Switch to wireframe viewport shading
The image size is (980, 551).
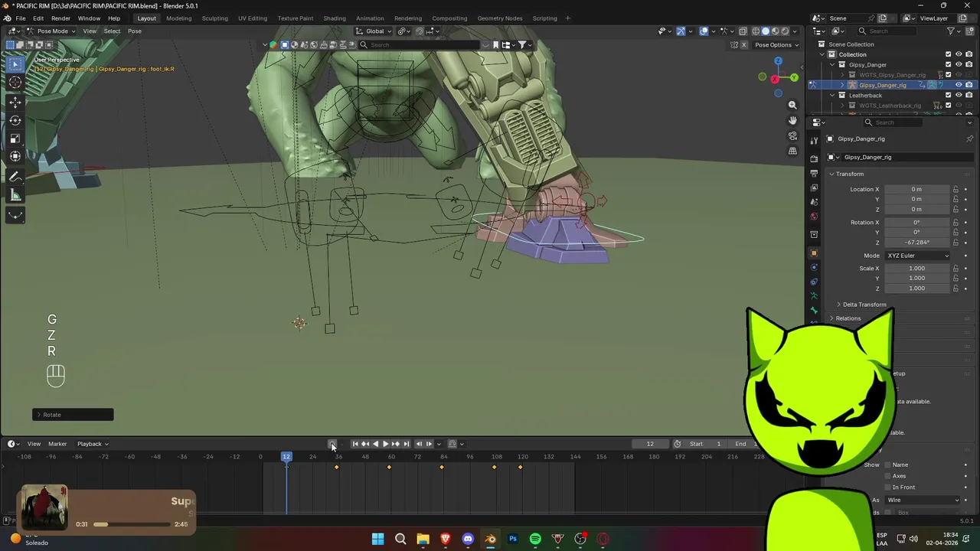756,31
